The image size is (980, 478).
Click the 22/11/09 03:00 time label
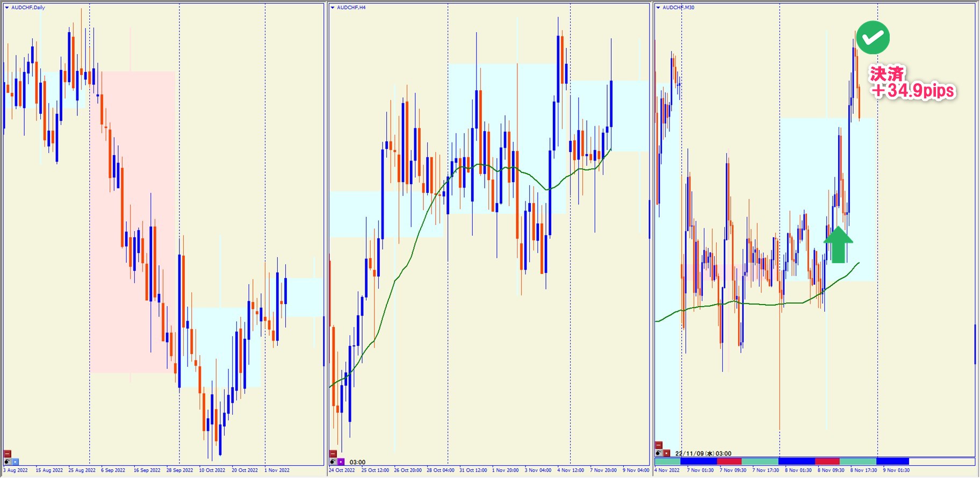point(703,453)
